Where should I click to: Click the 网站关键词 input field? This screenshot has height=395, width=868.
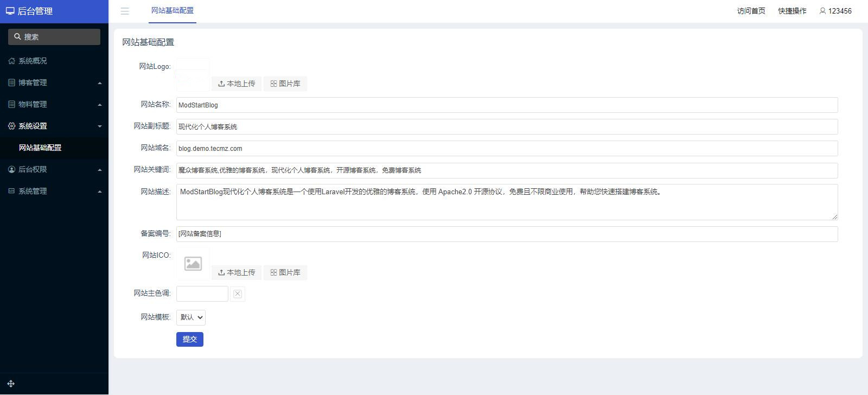(507, 170)
